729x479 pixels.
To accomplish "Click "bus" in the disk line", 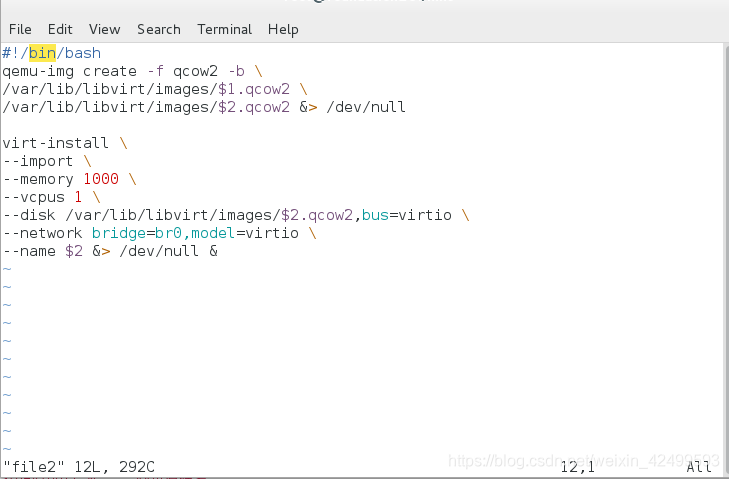I will pos(375,215).
